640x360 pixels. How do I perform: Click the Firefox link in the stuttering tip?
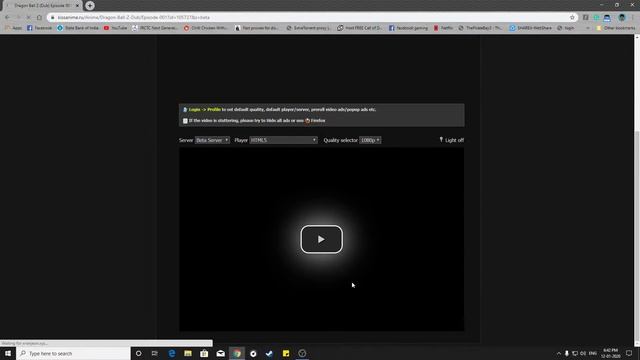pos(318,120)
